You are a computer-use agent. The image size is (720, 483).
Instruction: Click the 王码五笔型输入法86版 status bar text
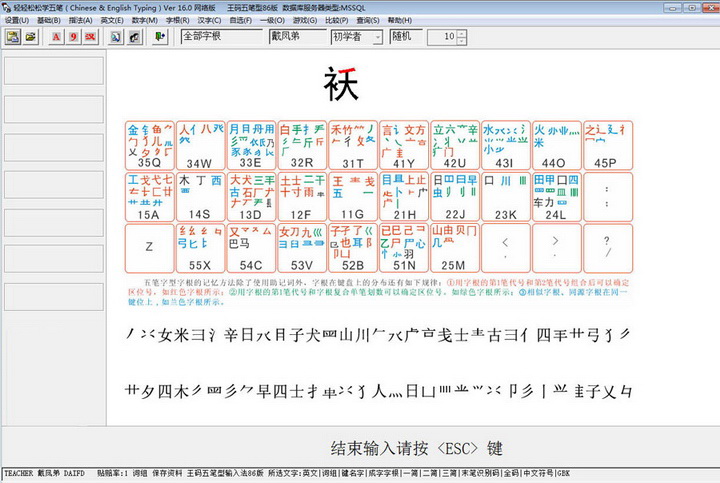(x=225, y=473)
